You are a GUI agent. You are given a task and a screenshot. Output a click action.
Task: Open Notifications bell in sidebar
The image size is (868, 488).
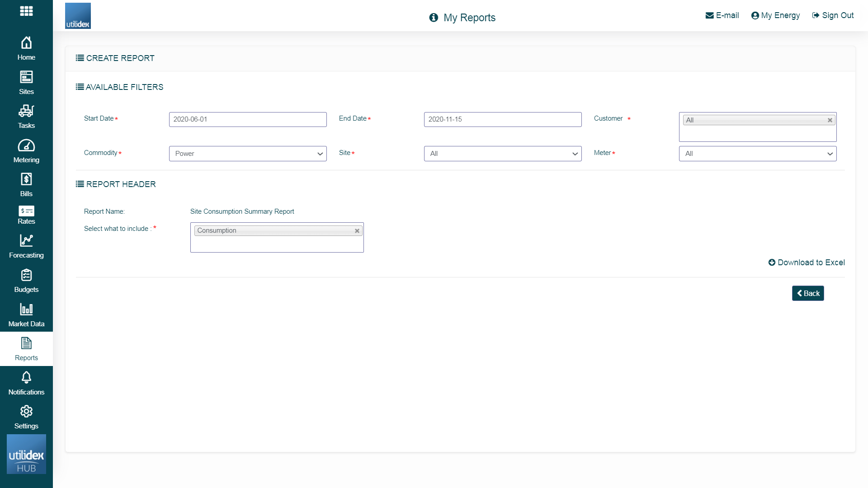click(26, 383)
